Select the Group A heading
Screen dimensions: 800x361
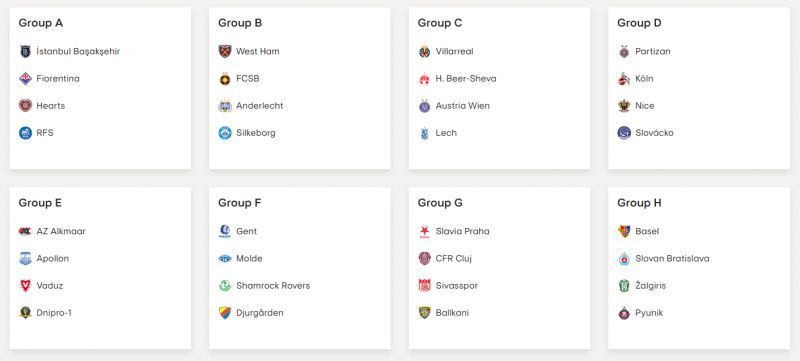[x=41, y=23]
